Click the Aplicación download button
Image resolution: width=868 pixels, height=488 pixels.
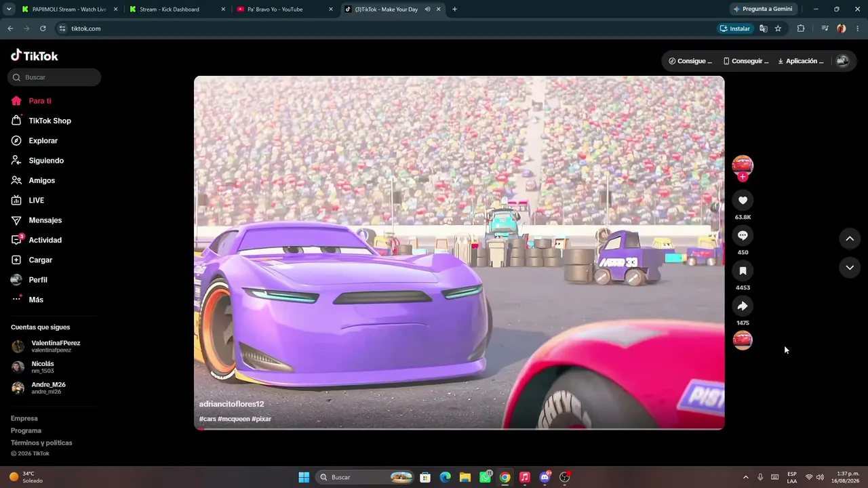click(x=801, y=61)
